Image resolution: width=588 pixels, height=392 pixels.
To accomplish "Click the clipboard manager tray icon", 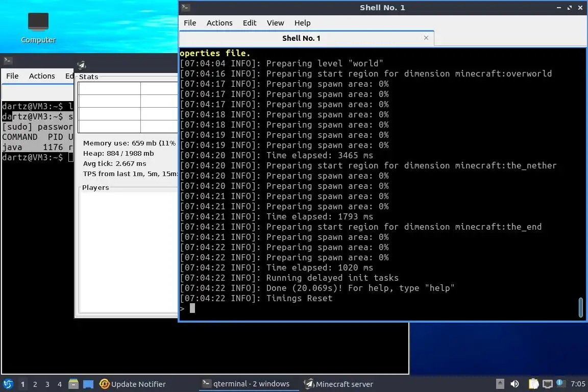I will pos(533,384).
